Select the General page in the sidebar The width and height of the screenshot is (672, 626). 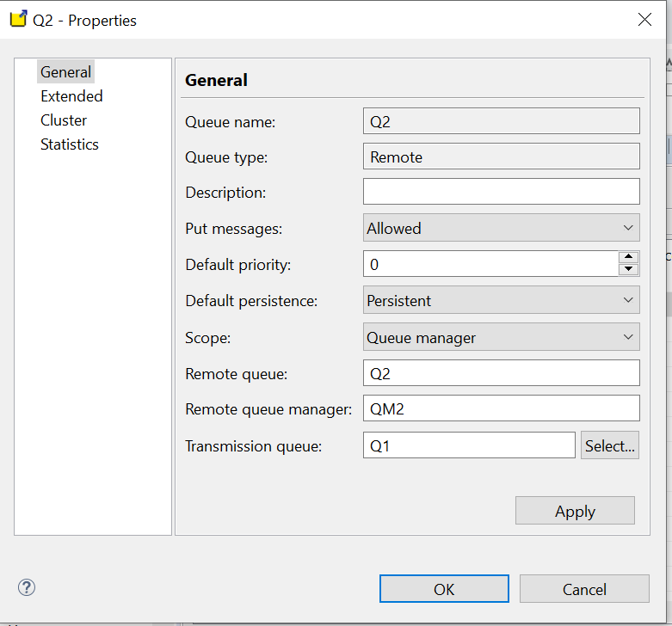click(65, 72)
